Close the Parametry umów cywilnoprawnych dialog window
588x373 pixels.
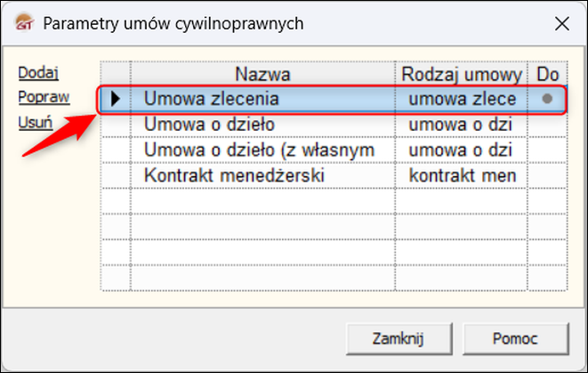559,22
